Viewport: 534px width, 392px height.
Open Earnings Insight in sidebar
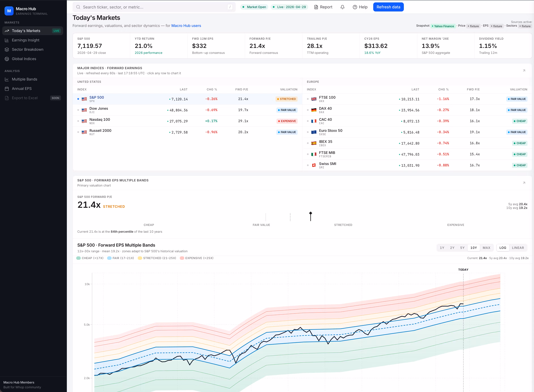[33, 40]
